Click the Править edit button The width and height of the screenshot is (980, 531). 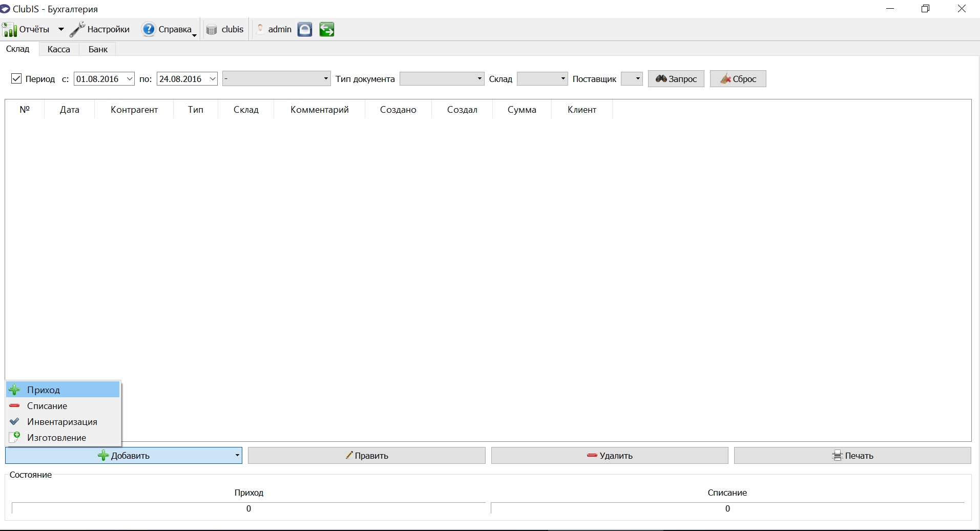pos(367,456)
